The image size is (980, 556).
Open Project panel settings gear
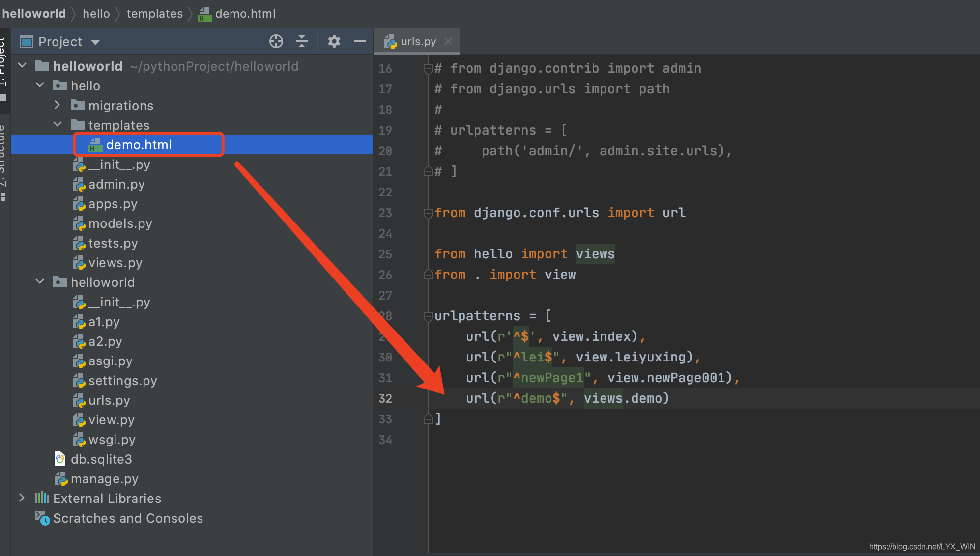click(x=334, y=42)
